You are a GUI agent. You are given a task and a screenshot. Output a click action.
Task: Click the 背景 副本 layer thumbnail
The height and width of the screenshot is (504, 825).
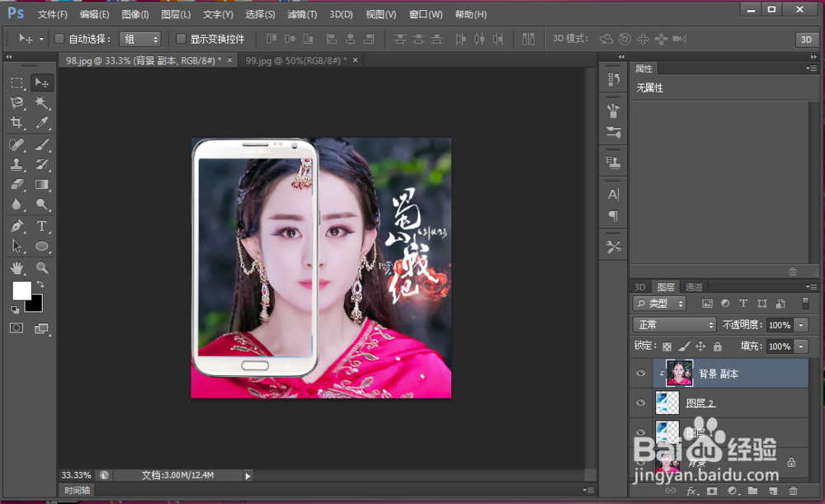pos(679,373)
